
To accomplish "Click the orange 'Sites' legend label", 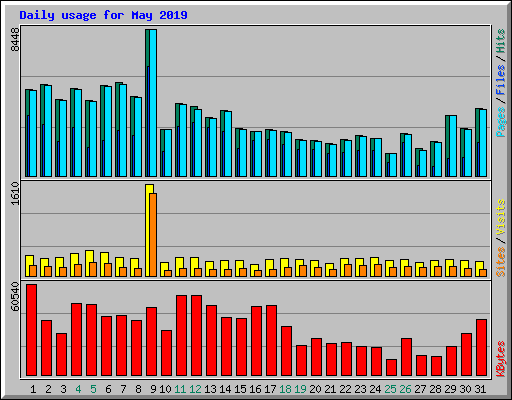I will (501, 262).
